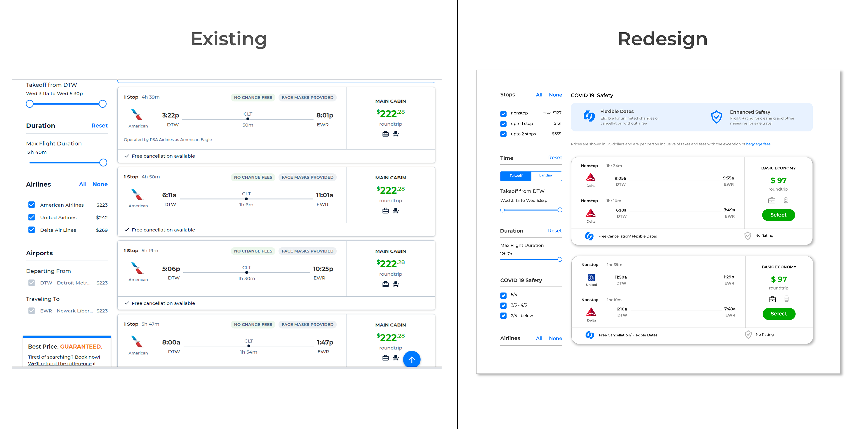Uncheck the 2/5 - below safety rating checkbox

(503, 316)
